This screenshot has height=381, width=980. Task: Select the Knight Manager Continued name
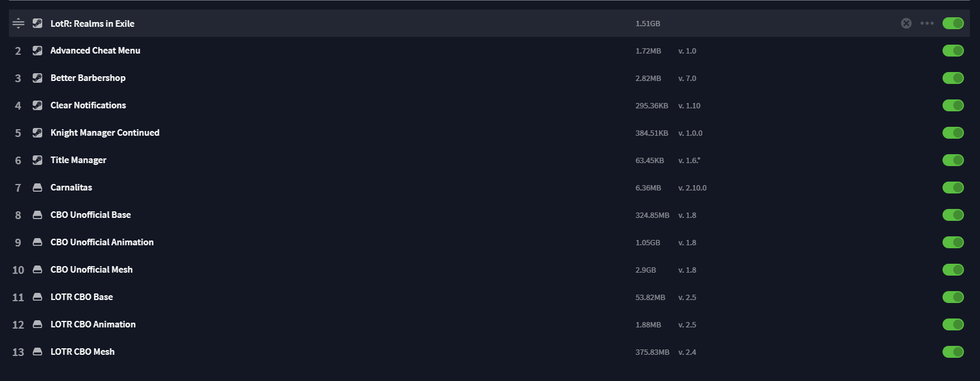click(105, 133)
